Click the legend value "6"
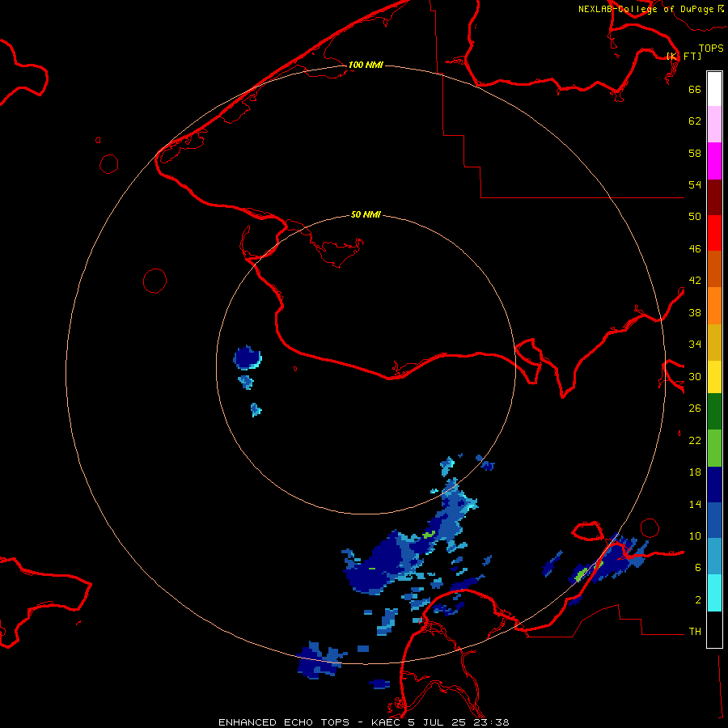Viewport: 728px width, 728px height. tap(698, 568)
